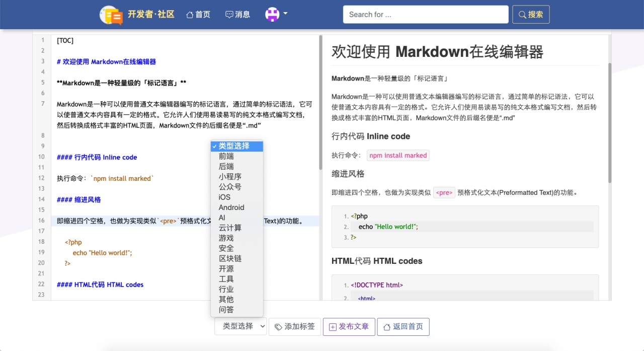Click the 返回首页 return home button
Screen dimensions: 644x351
pyautogui.click(x=403, y=326)
